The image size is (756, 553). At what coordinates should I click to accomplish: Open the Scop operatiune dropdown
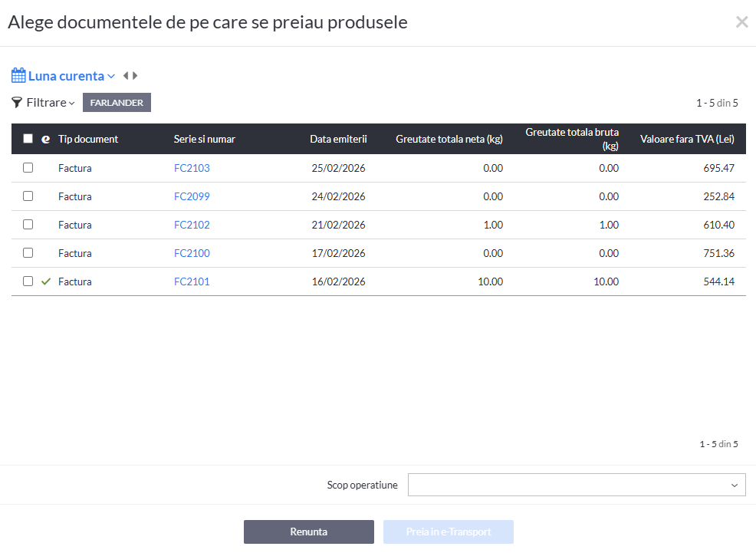577,485
